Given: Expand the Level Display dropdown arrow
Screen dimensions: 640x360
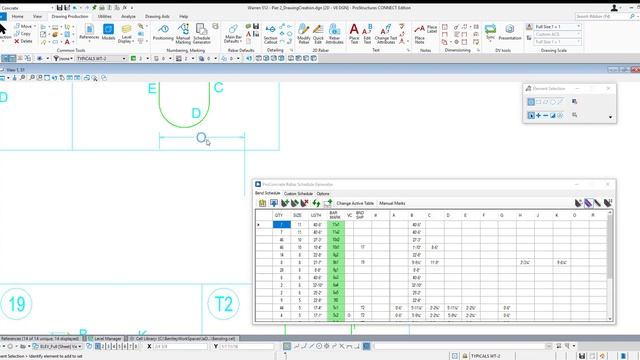Looking at the screenshot, I should point(133,41).
